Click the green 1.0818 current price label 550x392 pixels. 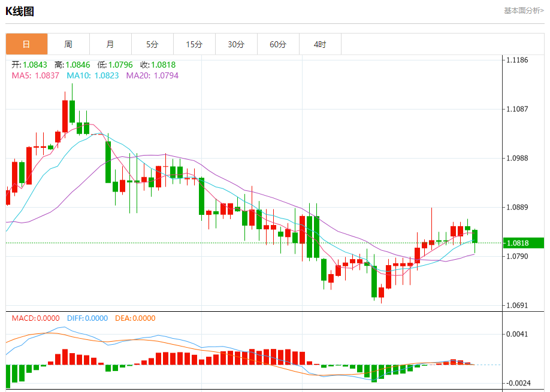coord(524,243)
